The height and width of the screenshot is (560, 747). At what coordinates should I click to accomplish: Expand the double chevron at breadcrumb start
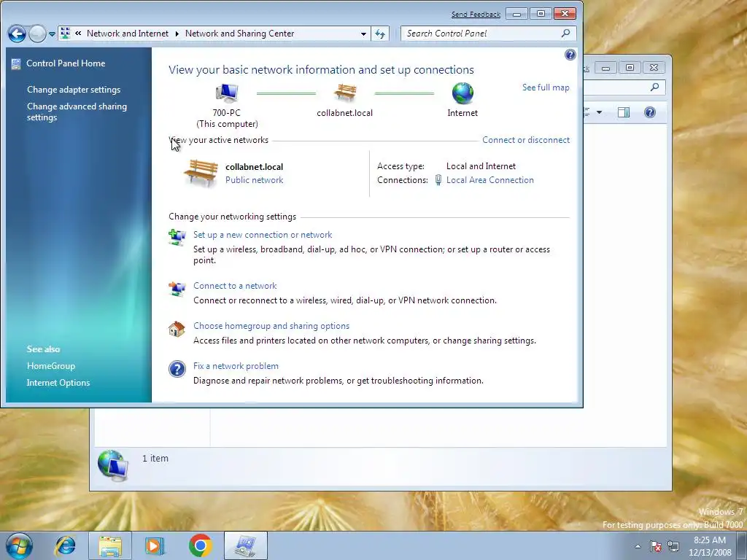(x=78, y=34)
